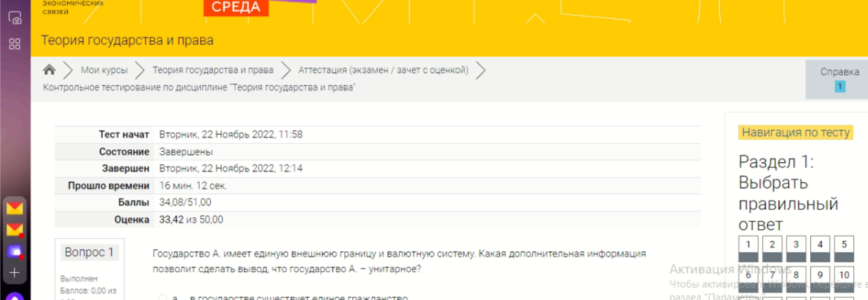Click the home icon in breadcrumbs

[x=50, y=70]
